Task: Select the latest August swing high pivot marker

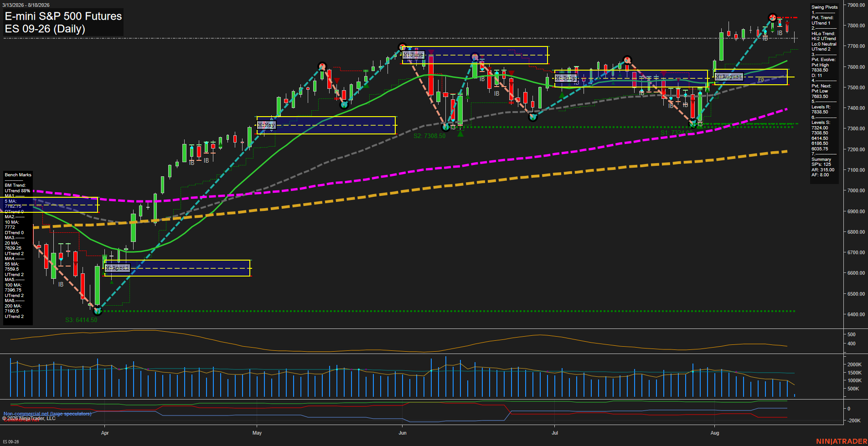Action: [772, 18]
